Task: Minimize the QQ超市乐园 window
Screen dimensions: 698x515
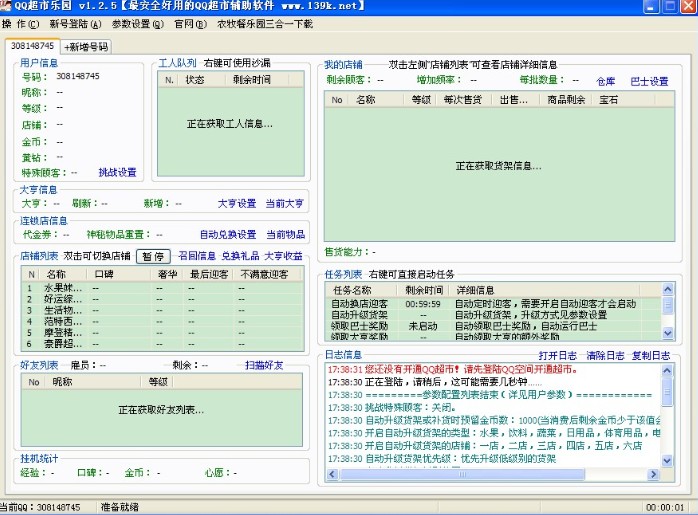Action: 651,6
